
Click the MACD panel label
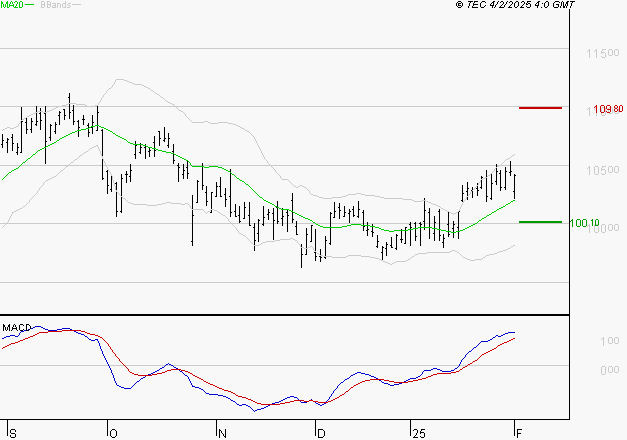click(16, 328)
